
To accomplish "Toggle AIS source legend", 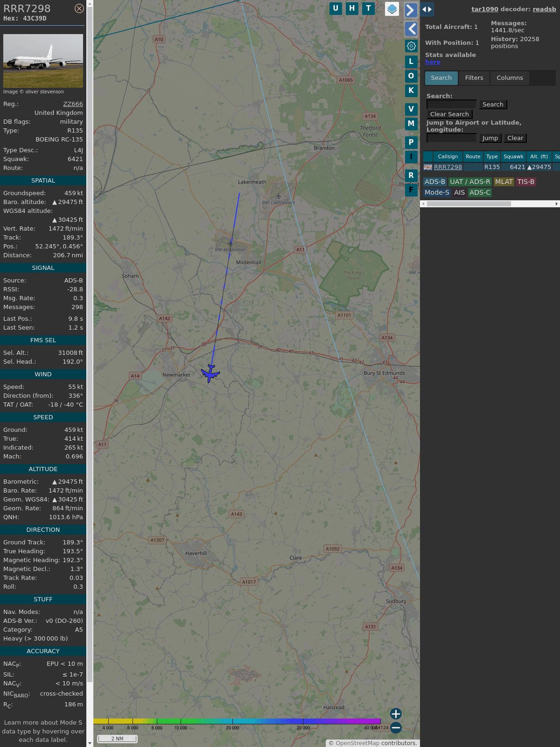I will click(460, 192).
